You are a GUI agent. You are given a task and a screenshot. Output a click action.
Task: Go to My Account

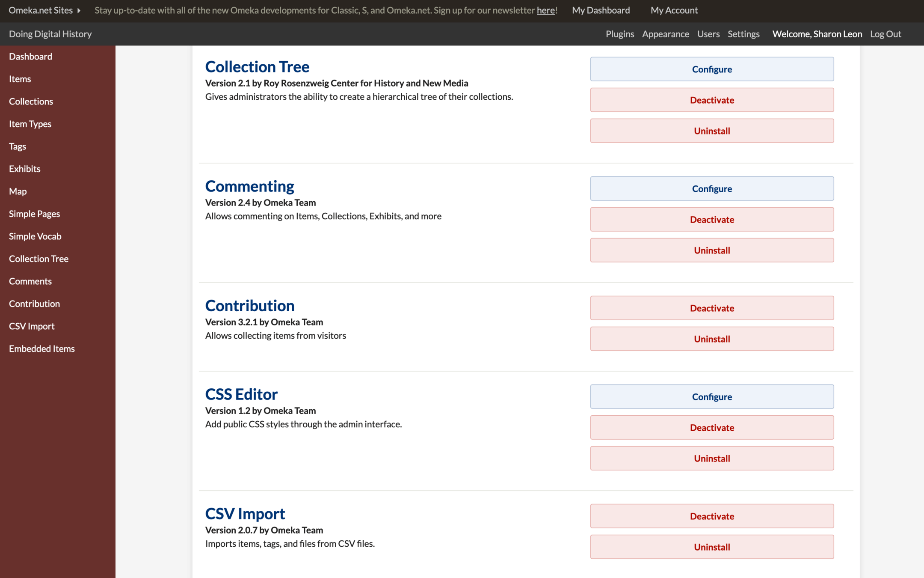[674, 10]
